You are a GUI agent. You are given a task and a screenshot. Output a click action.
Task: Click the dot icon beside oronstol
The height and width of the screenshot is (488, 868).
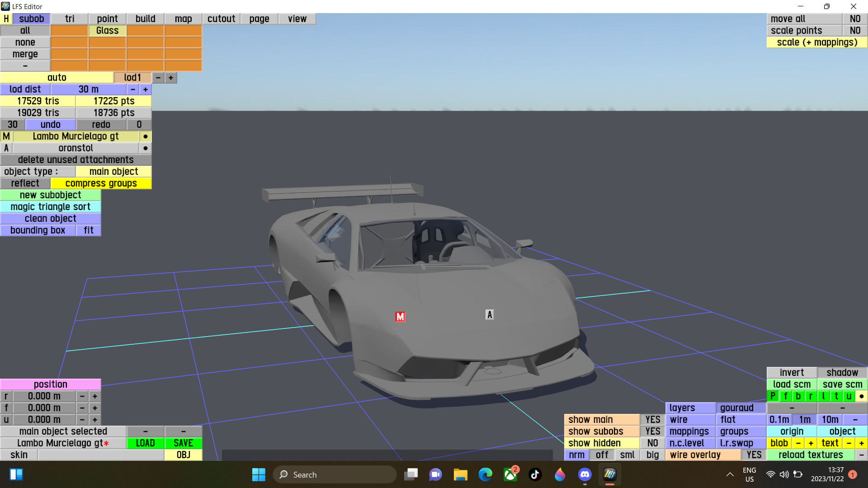145,148
